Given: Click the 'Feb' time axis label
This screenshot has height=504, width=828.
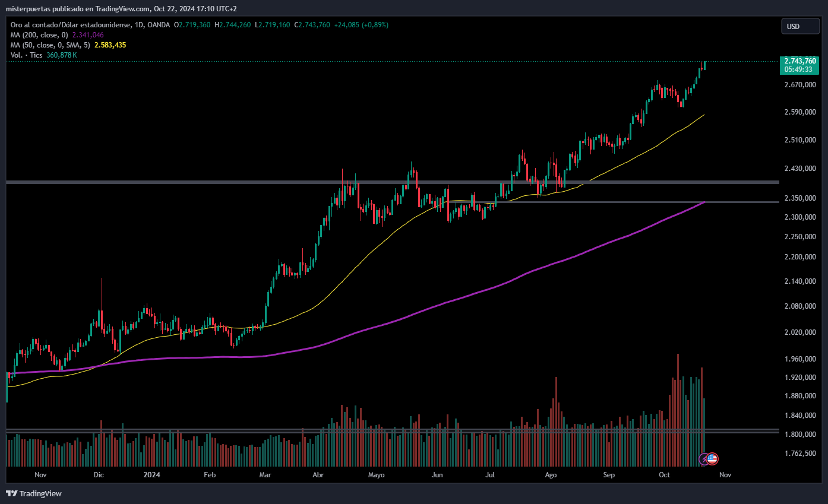Looking at the screenshot, I should tap(209, 475).
